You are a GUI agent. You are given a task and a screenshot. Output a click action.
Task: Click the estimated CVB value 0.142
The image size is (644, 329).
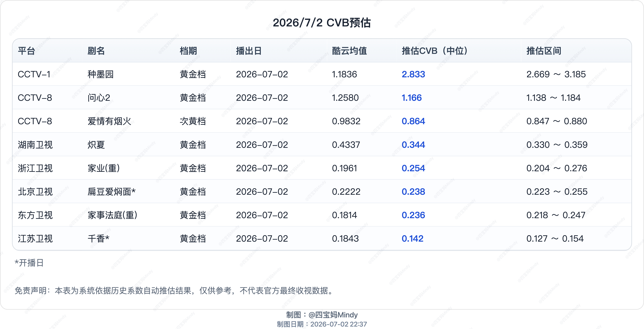(x=413, y=239)
